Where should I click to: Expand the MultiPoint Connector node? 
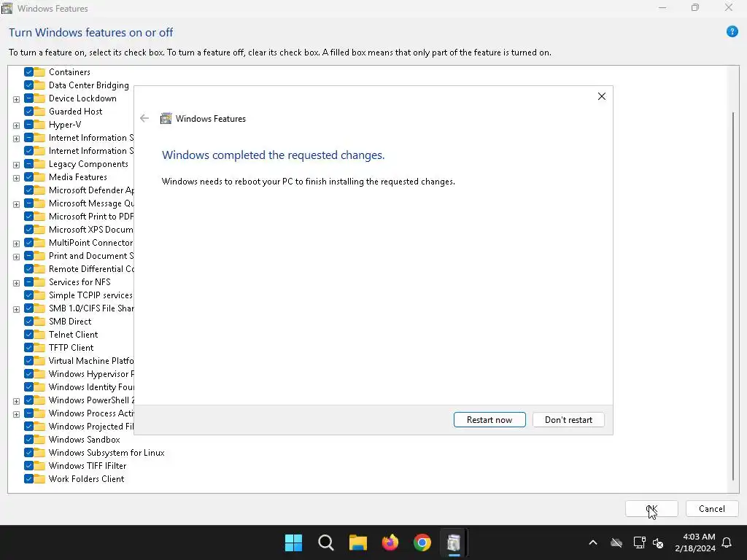pos(16,244)
